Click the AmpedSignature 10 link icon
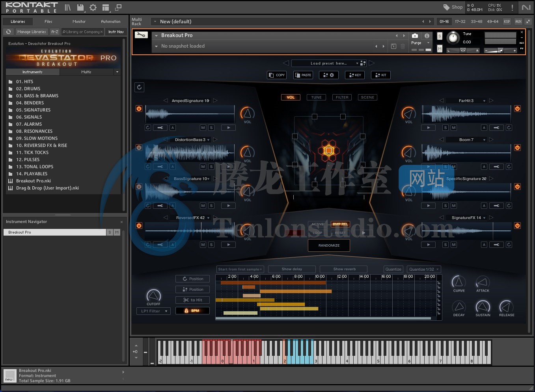This screenshot has width=535, height=392. pyautogui.click(x=160, y=128)
